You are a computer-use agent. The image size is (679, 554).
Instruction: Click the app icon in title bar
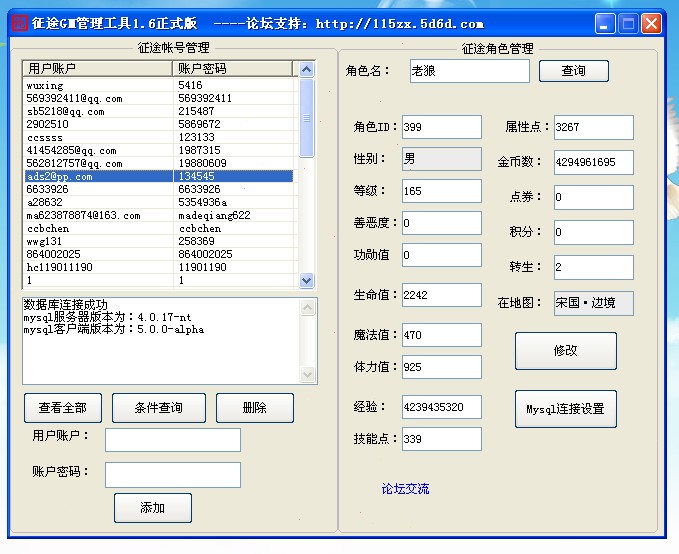pyautogui.click(x=17, y=23)
